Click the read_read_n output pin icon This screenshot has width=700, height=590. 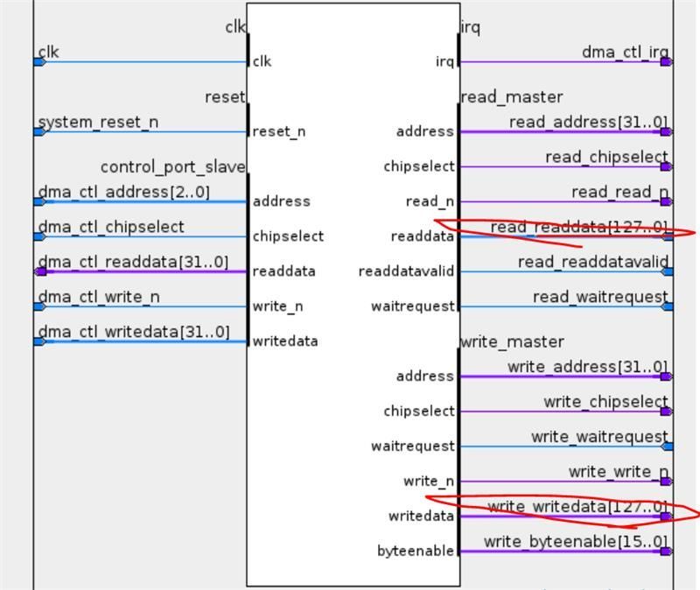coord(667,202)
